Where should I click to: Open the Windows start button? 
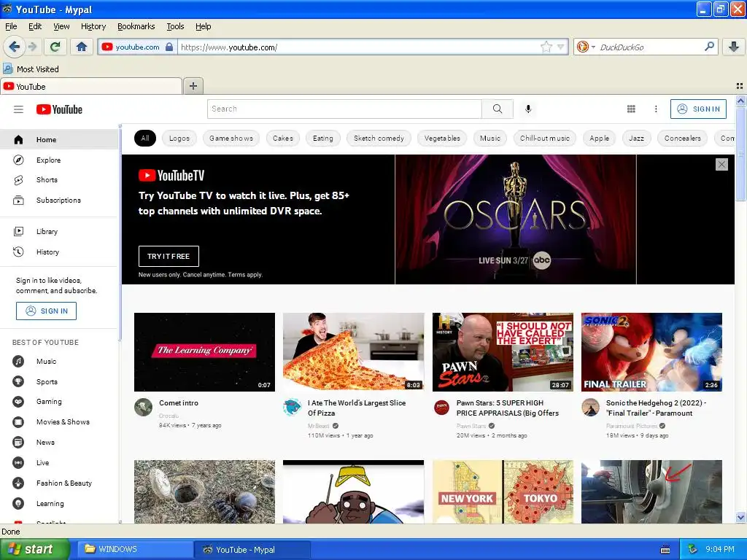(34, 550)
